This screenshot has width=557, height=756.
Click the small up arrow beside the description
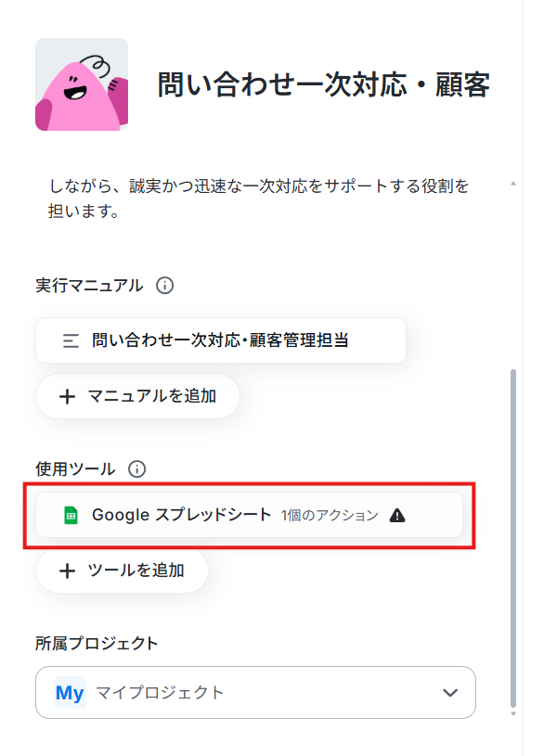(513, 184)
